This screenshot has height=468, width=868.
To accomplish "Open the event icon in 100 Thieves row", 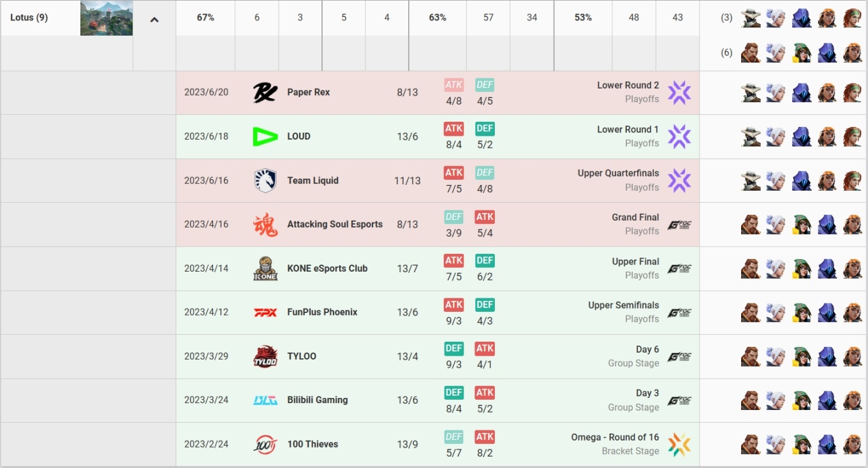I will point(679,444).
